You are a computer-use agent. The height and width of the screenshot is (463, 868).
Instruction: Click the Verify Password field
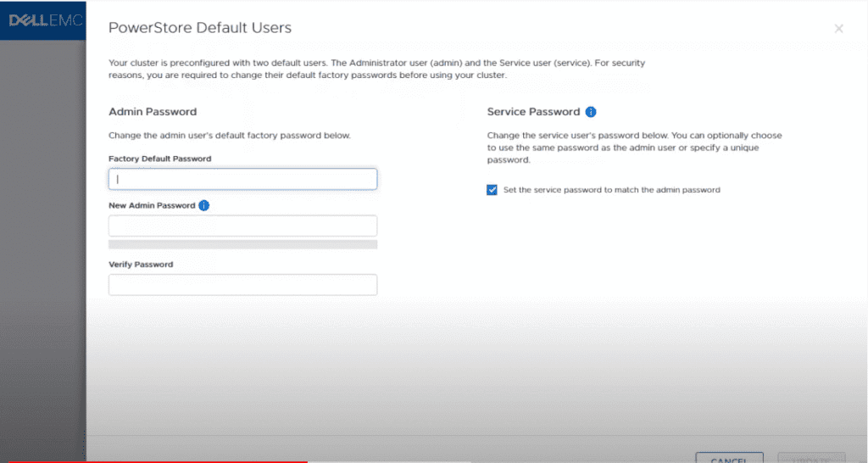242,285
